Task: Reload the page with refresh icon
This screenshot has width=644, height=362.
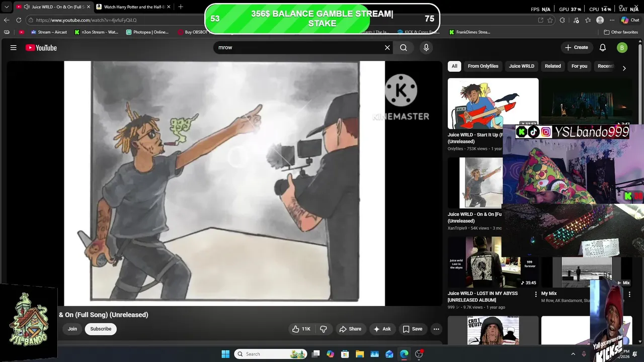Action: click(x=19, y=20)
